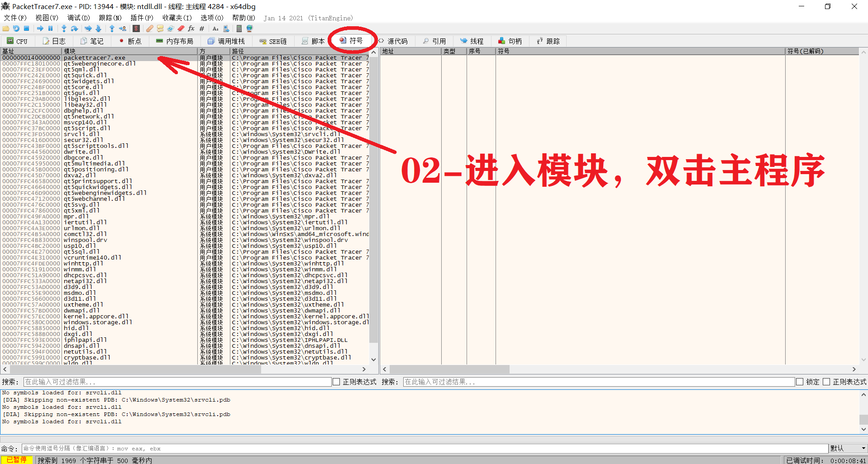Find strings with the A2 icon

[215, 28]
